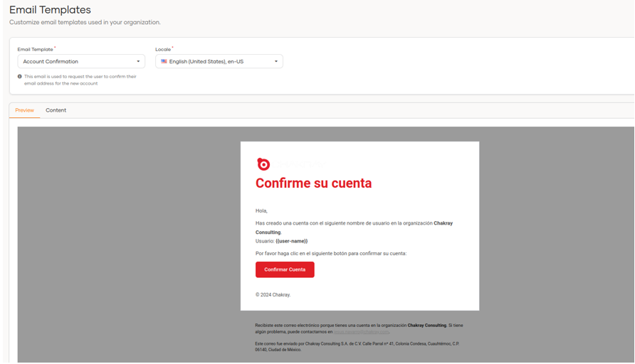Click the Email Templates page heading

[x=50, y=10]
